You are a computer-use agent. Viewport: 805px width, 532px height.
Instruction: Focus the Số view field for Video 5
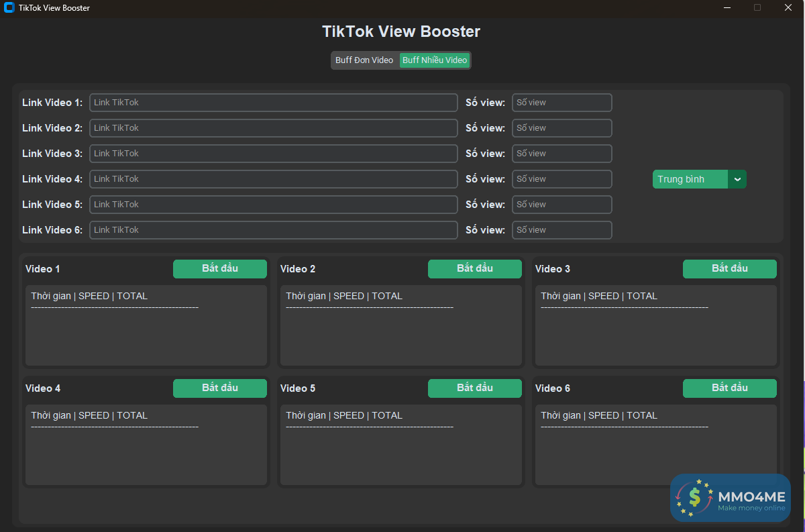coord(562,205)
